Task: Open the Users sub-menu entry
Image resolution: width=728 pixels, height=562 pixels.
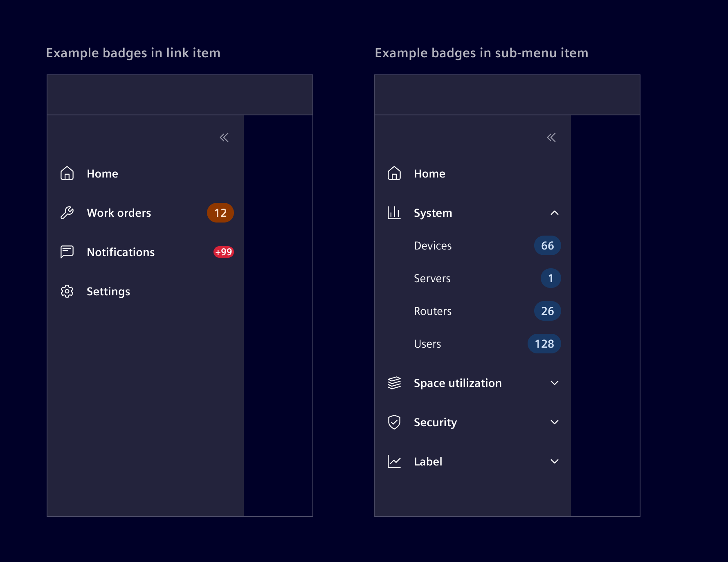Action: 427,344
